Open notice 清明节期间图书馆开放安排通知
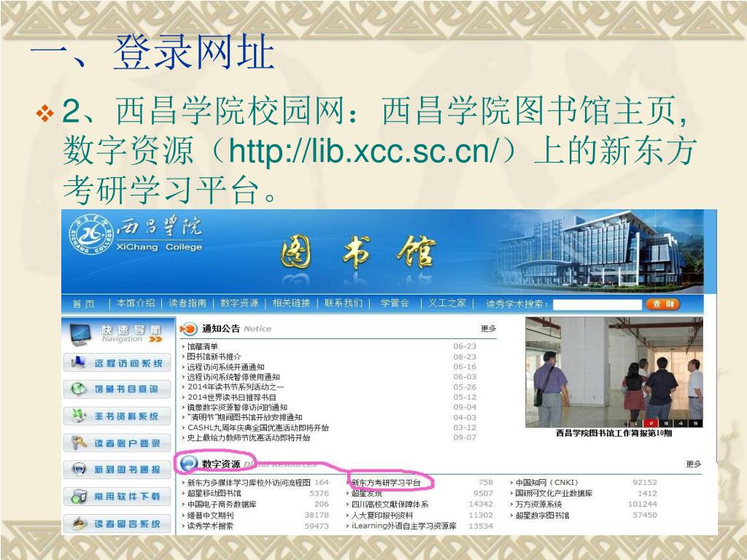 point(244,417)
